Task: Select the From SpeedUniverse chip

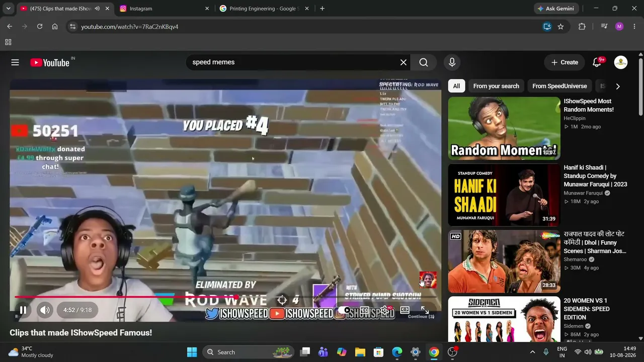Action: point(559,86)
